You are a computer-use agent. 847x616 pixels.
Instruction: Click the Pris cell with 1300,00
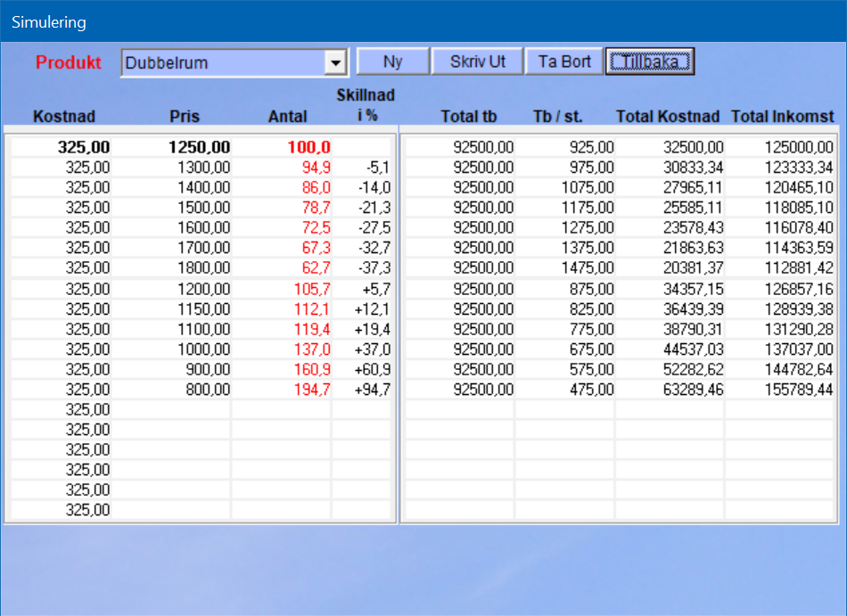(x=183, y=168)
